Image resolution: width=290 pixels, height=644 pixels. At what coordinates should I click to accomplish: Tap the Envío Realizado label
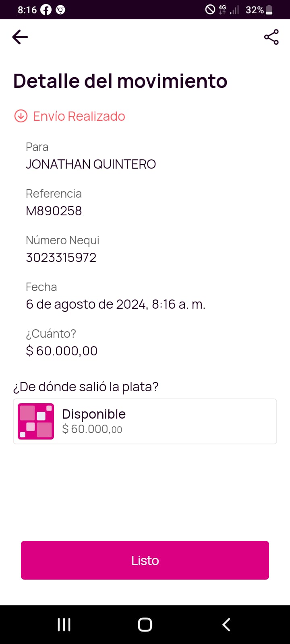click(79, 116)
